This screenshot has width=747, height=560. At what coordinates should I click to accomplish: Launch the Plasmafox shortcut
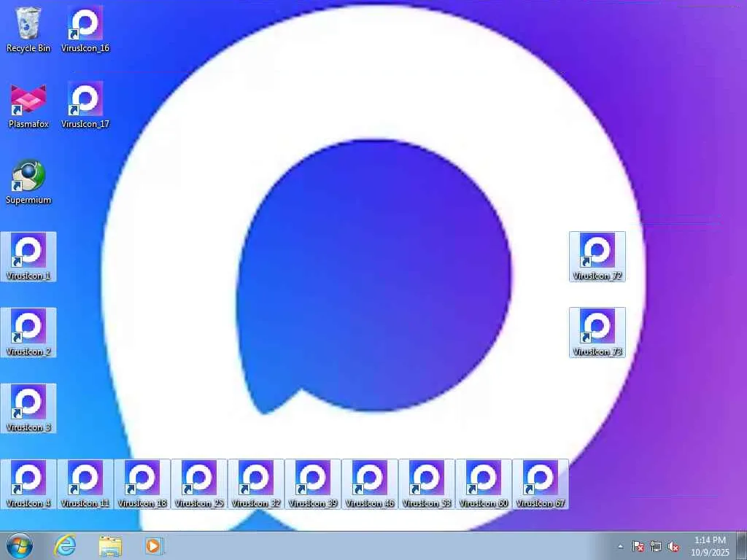tap(28, 105)
